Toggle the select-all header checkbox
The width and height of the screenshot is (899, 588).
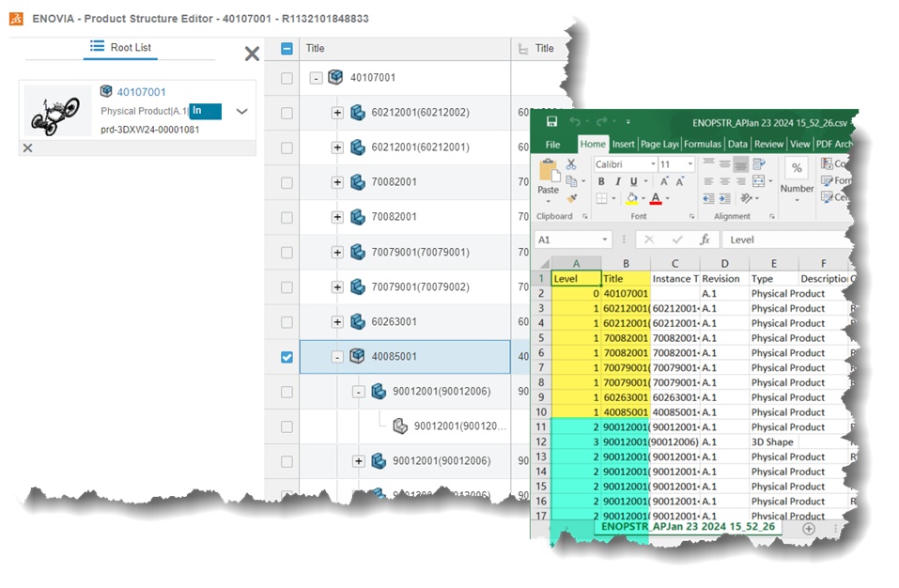[x=287, y=49]
